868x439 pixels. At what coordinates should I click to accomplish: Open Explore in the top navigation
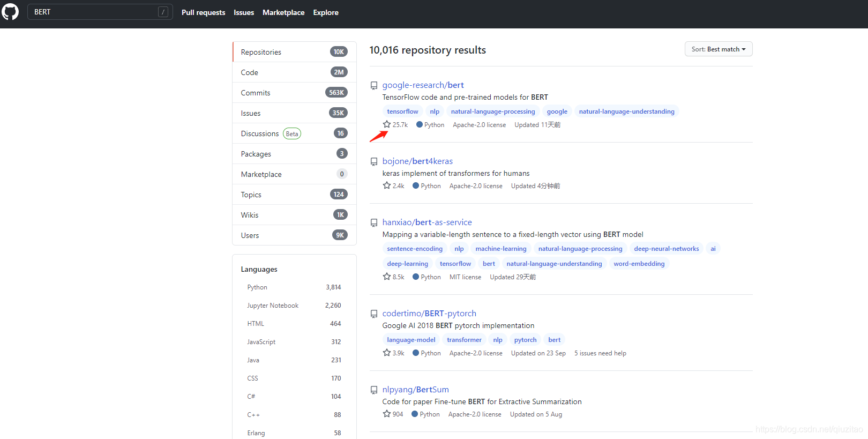pos(326,12)
